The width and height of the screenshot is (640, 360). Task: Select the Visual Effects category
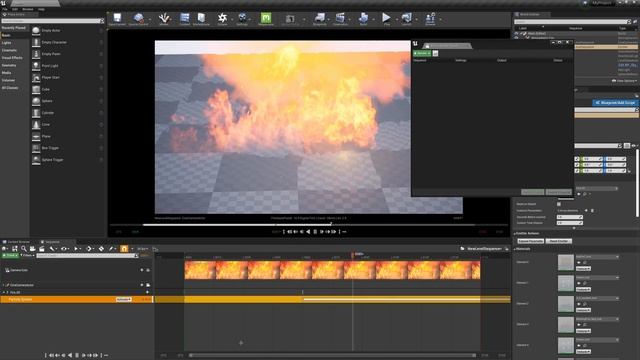[12, 58]
